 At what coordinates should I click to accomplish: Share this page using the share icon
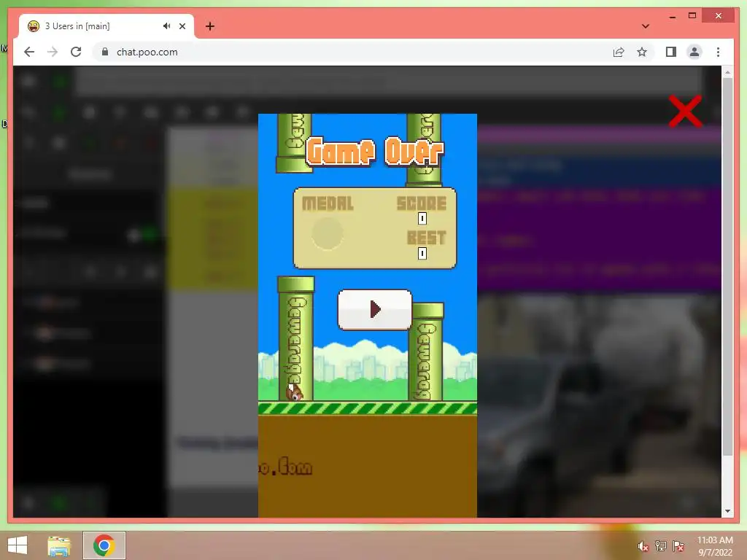click(619, 52)
